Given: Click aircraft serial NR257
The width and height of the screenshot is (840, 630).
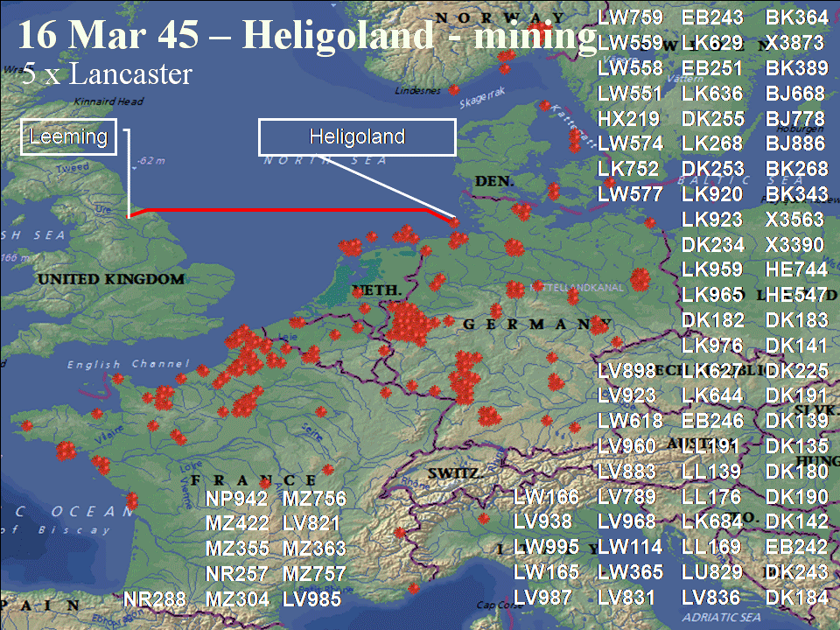Looking at the screenshot, I should coord(236,574).
